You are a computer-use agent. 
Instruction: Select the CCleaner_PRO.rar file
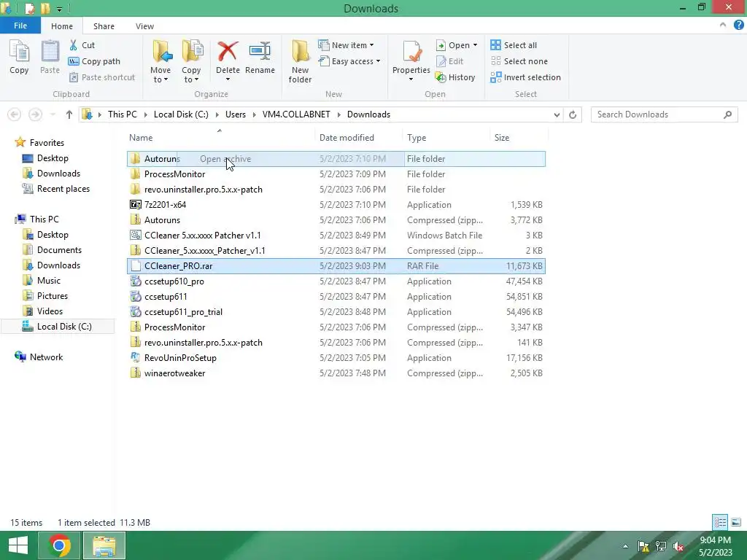coord(336,265)
